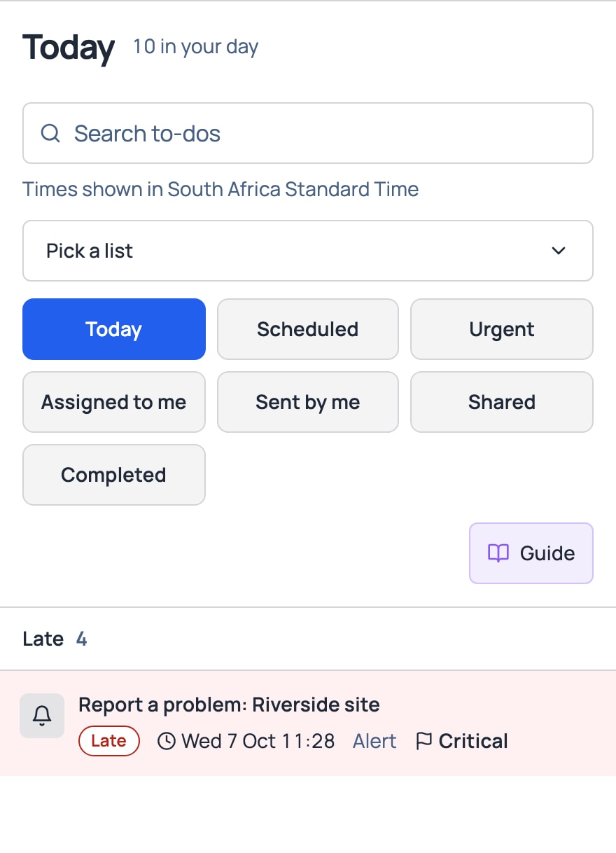The width and height of the screenshot is (616, 853).
Task: Click the clock icon beside Wed 7 Oct
Action: pyautogui.click(x=167, y=741)
